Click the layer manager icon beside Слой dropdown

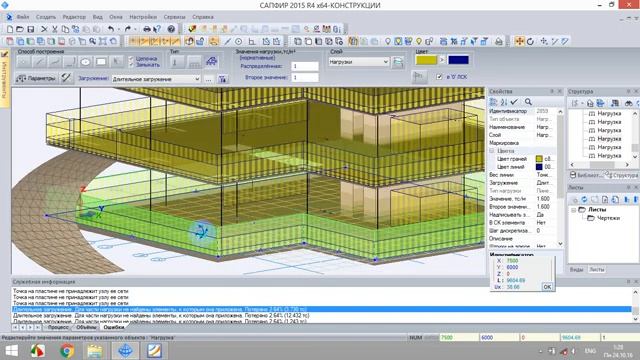coord(398,62)
